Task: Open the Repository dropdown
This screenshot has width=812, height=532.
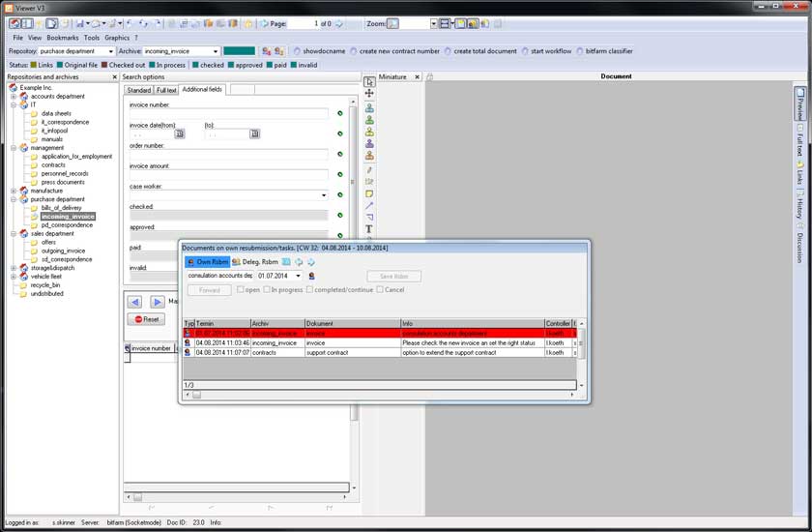Action: coord(111,51)
